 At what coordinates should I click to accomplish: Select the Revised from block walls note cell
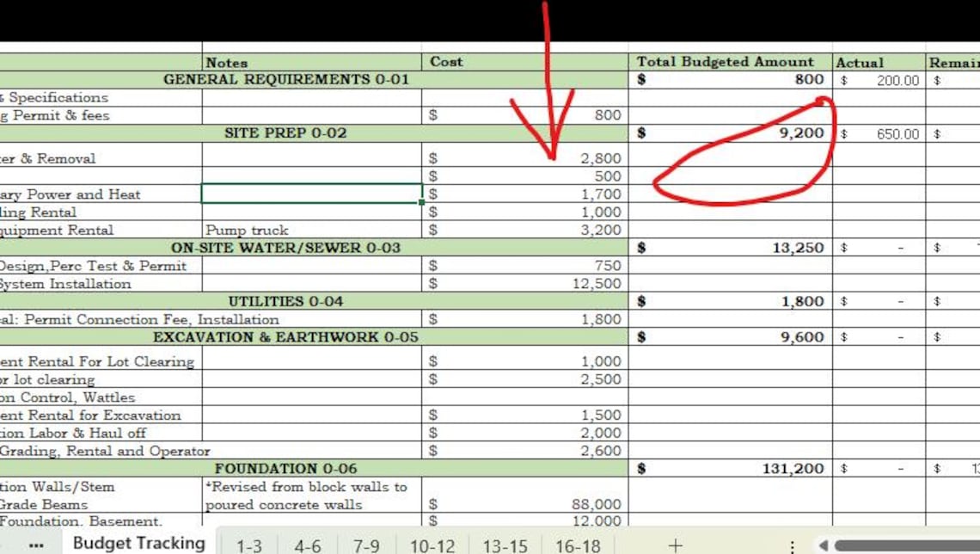(311, 496)
